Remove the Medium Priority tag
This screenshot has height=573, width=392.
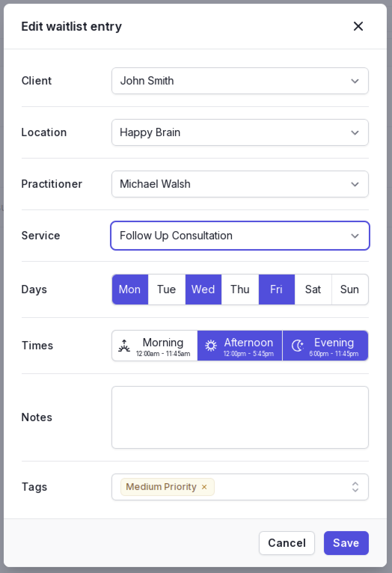[x=204, y=487]
